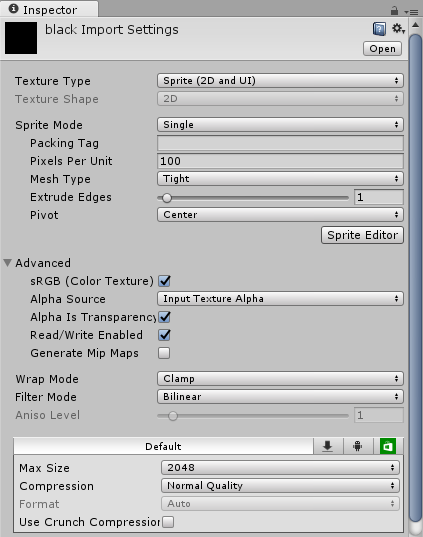
Task: Click the vertical scrollbar thumb
Action: tap(416, 277)
